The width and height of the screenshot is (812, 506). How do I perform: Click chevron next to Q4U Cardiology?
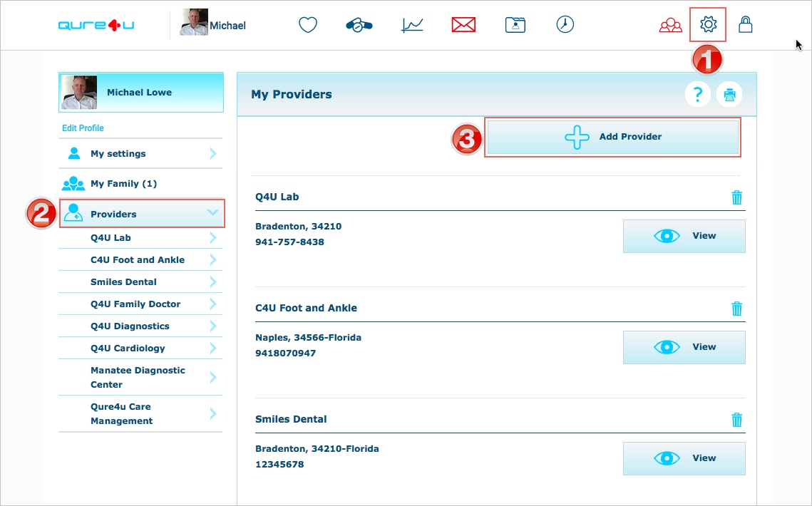point(213,348)
